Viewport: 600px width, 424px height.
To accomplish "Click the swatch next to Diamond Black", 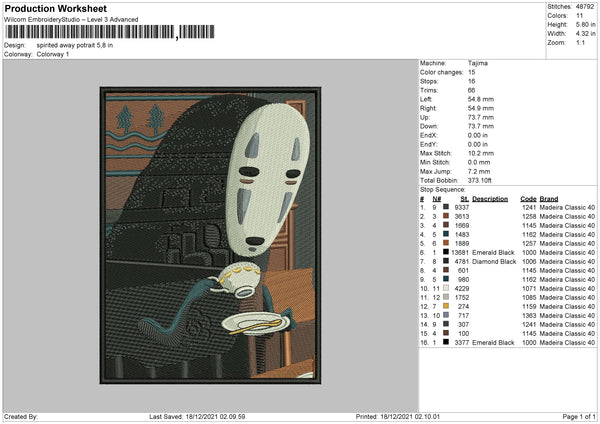I will coord(446,261).
